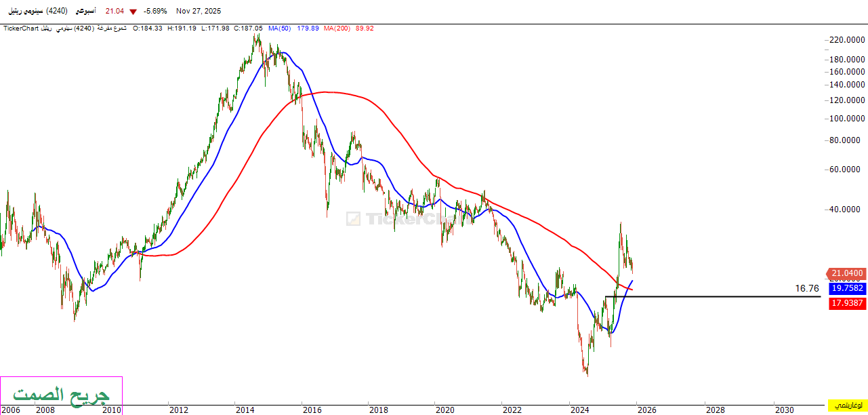868x415 pixels.
Task: Click the 2026 year marker on time axis
Action: point(646,410)
